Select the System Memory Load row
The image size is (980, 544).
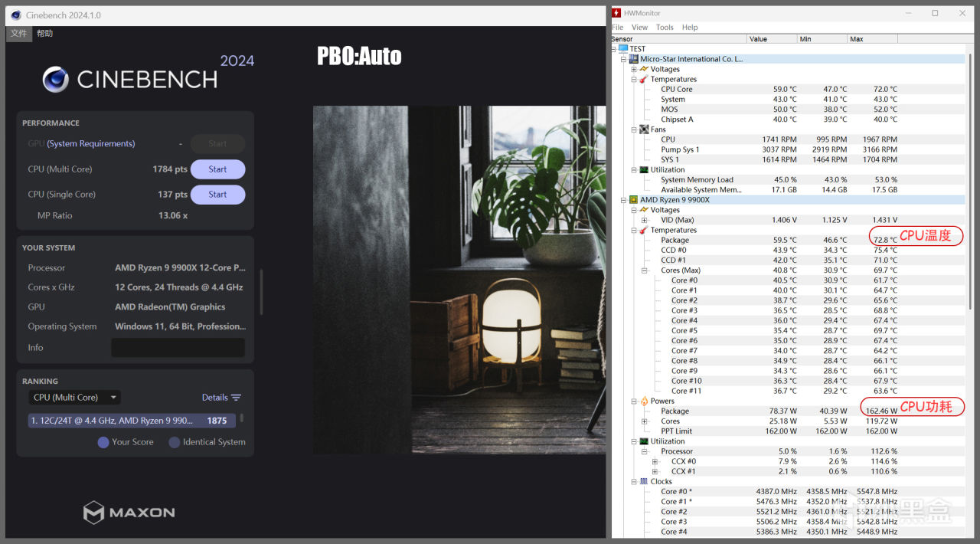tap(788, 179)
